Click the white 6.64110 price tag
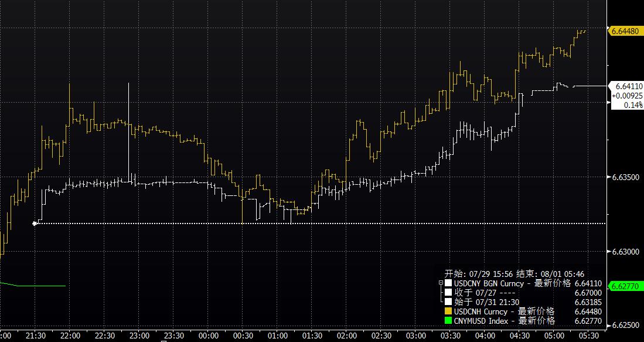644x342 pixels. click(x=626, y=86)
